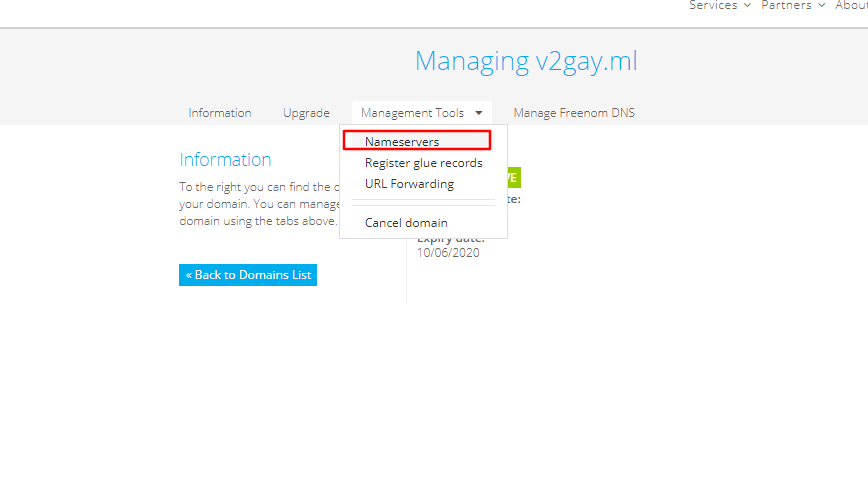Screen dimensions: 868x480
Task: Click the green active status badge
Action: click(513, 177)
